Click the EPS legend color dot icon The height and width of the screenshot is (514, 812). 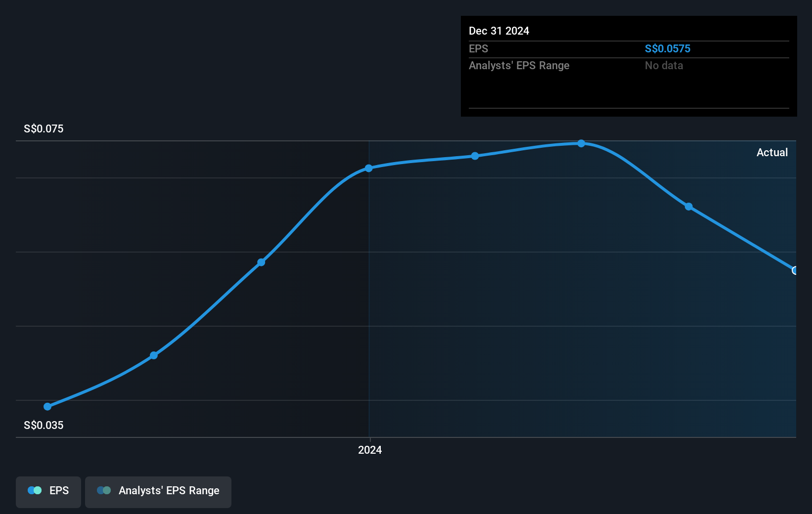35,490
